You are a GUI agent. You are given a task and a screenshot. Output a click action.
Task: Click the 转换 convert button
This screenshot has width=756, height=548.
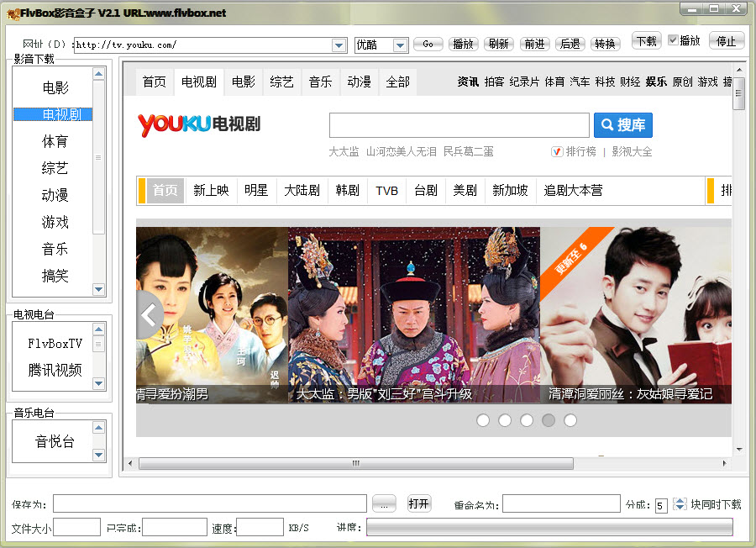point(605,44)
